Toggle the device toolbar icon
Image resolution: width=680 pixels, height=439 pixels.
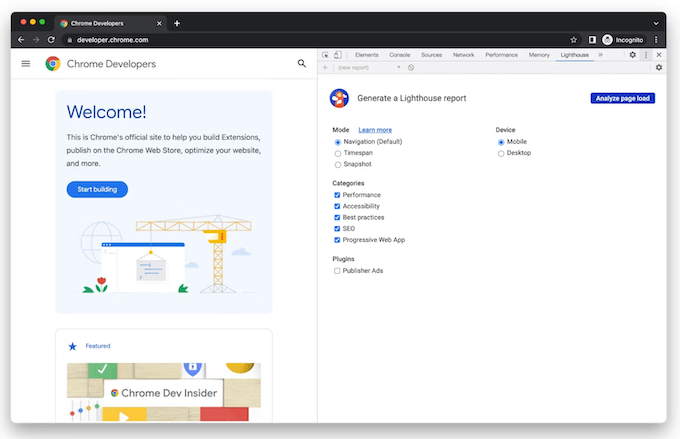pyautogui.click(x=338, y=55)
